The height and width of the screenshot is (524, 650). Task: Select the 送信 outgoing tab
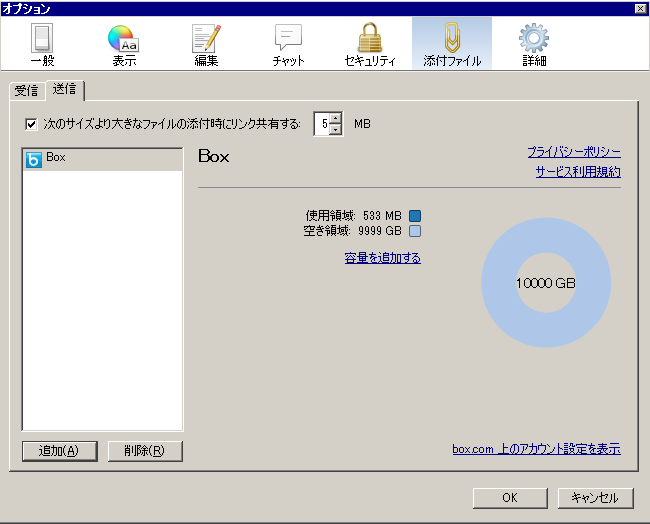(65, 90)
